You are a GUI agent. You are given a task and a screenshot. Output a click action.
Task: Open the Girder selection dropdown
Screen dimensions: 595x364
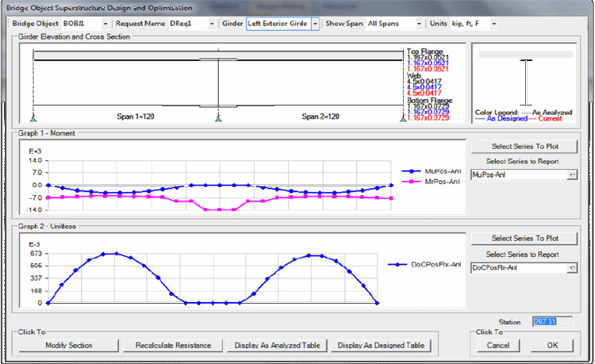(x=315, y=24)
